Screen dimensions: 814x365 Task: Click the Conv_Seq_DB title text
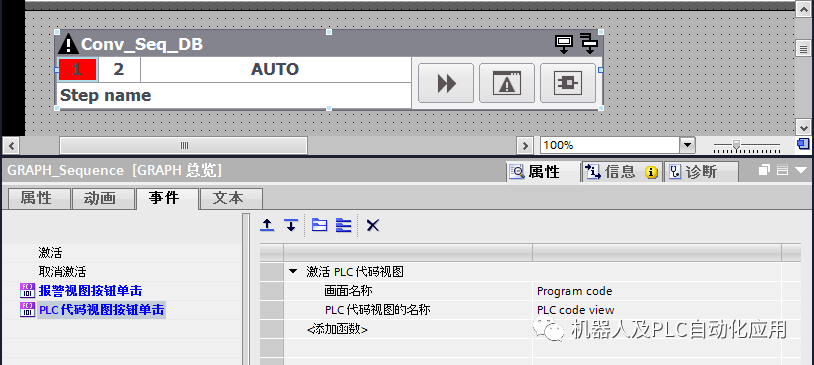[x=142, y=45]
